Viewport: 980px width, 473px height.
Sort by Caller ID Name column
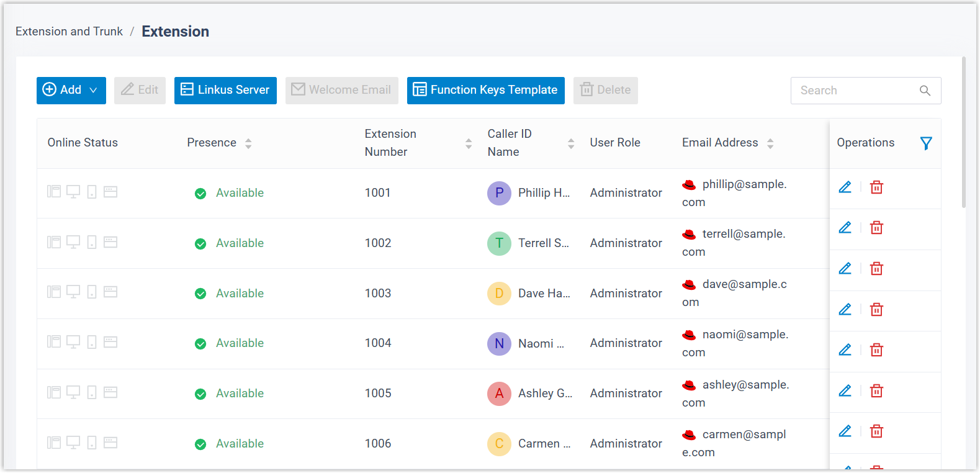point(571,143)
